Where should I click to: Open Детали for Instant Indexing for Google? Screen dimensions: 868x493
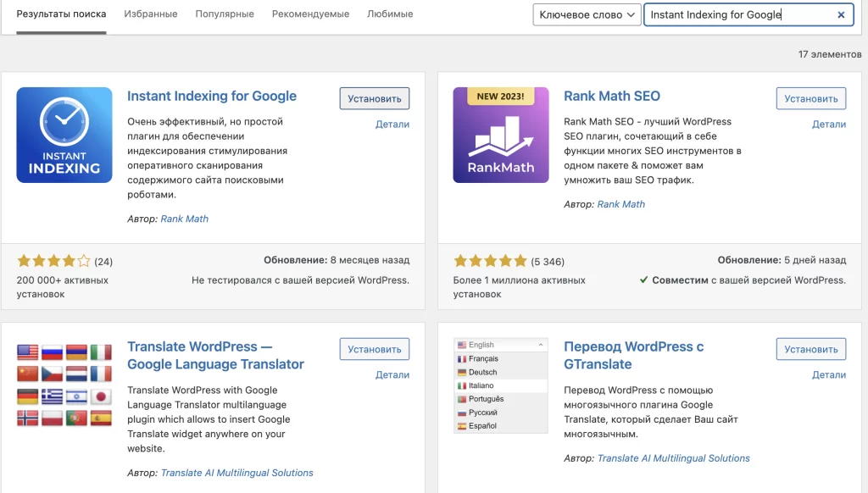tap(392, 124)
